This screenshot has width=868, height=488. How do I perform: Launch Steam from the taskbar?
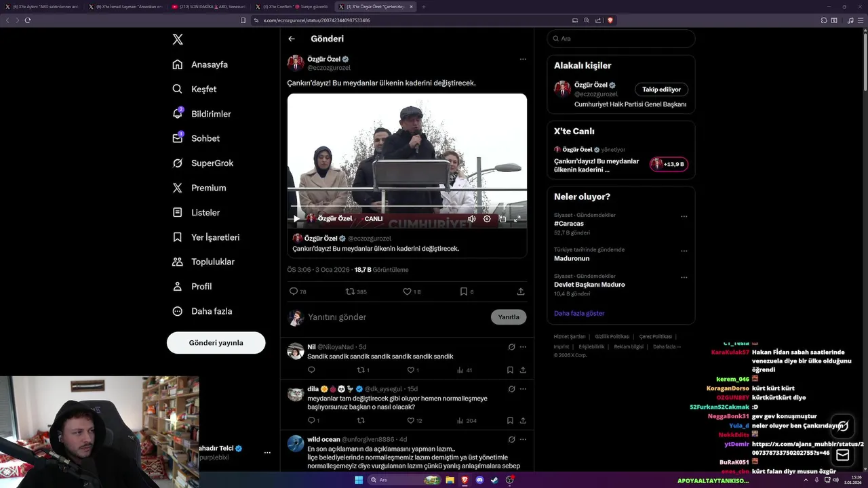click(x=495, y=480)
